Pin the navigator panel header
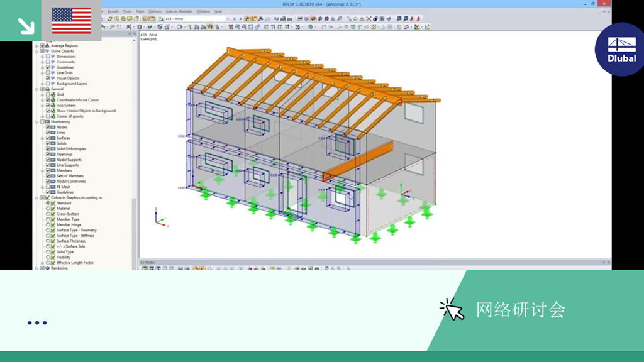Image resolution: width=644 pixels, height=362 pixels. click(x=130, y=34)
